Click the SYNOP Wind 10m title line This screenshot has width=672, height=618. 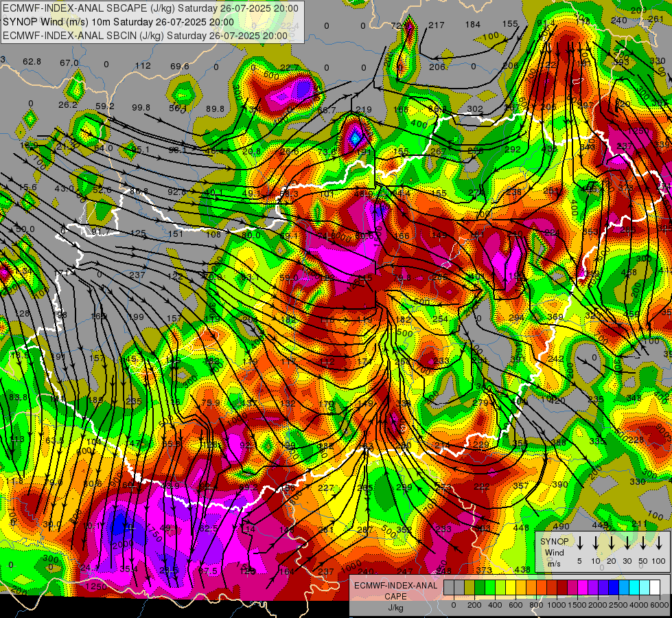(118, 22)
